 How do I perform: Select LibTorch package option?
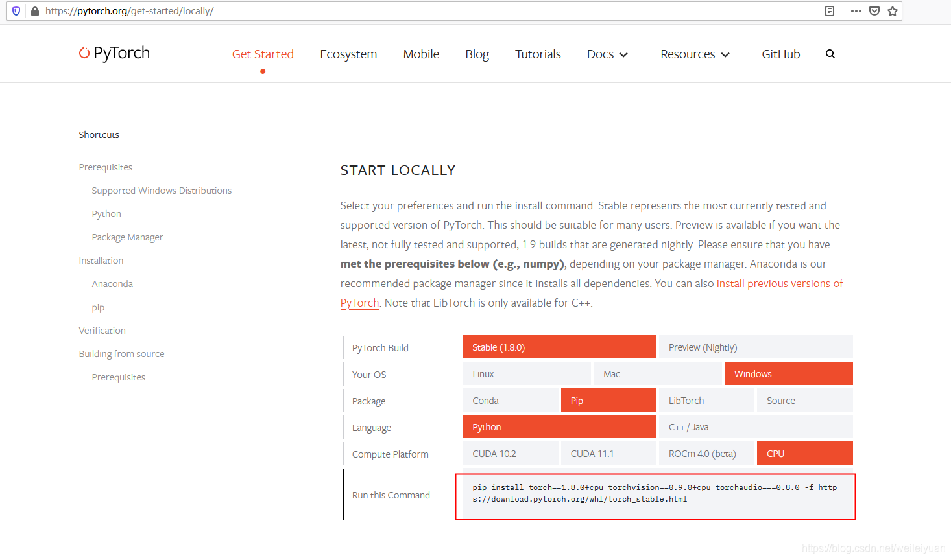point(706,401)
